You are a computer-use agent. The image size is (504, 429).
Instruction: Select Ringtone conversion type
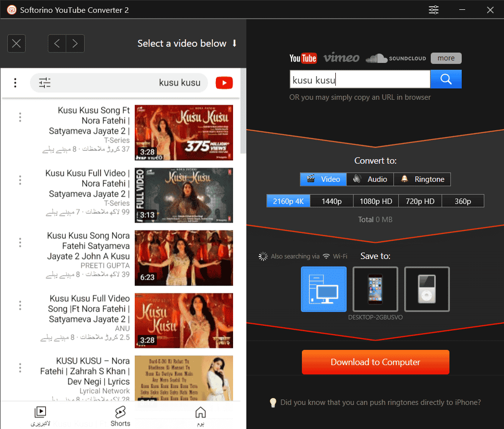422,179
